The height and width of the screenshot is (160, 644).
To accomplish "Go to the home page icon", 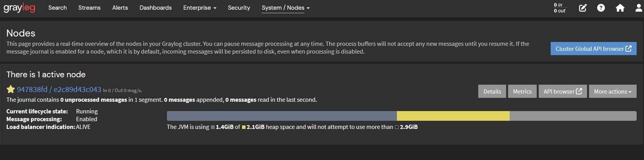I will (620, 8).
